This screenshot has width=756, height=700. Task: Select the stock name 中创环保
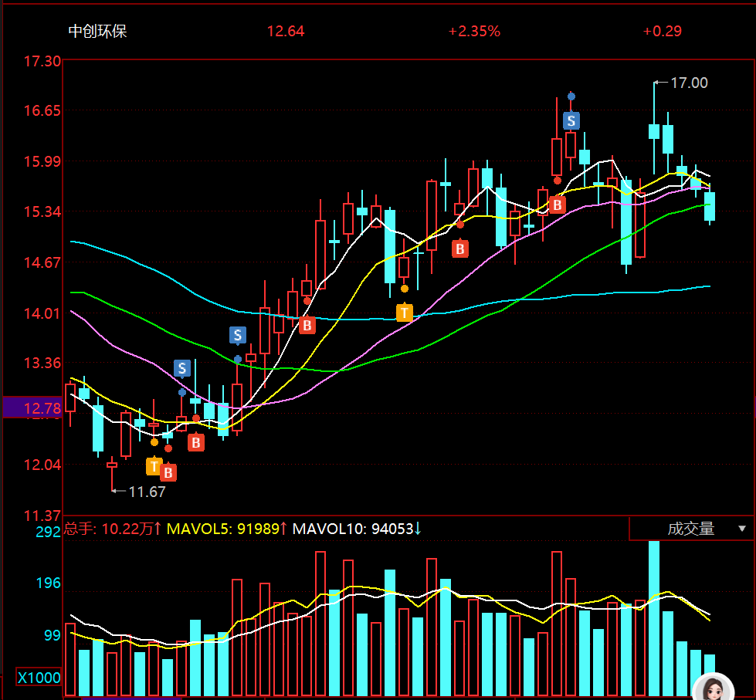click(97, 32)
